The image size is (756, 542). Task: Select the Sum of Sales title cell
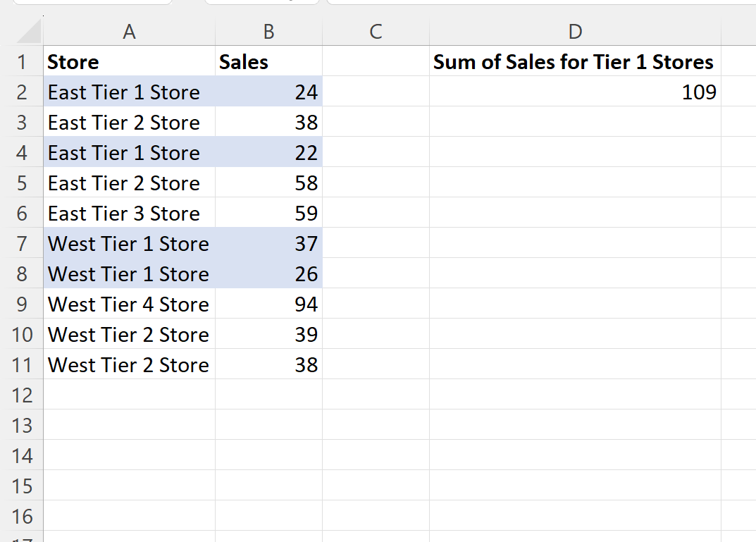575,61
